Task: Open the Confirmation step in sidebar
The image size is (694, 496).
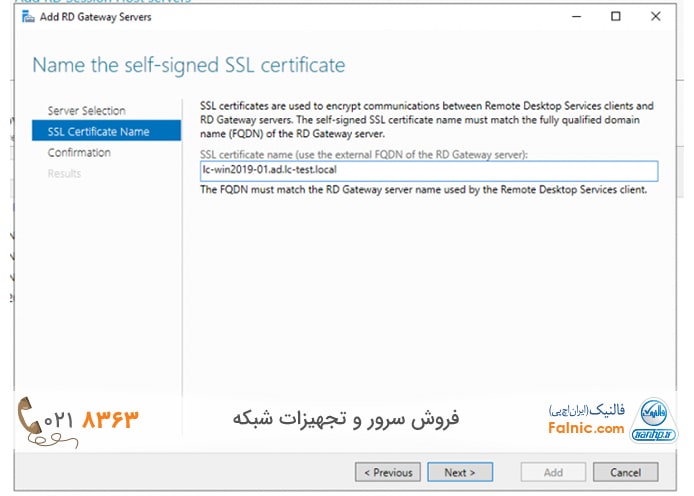Action: [79, 153]
